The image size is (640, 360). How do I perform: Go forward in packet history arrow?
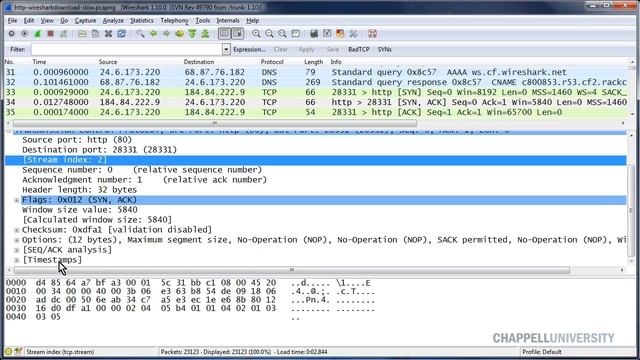pyautogui.click(x=166, y=34)
